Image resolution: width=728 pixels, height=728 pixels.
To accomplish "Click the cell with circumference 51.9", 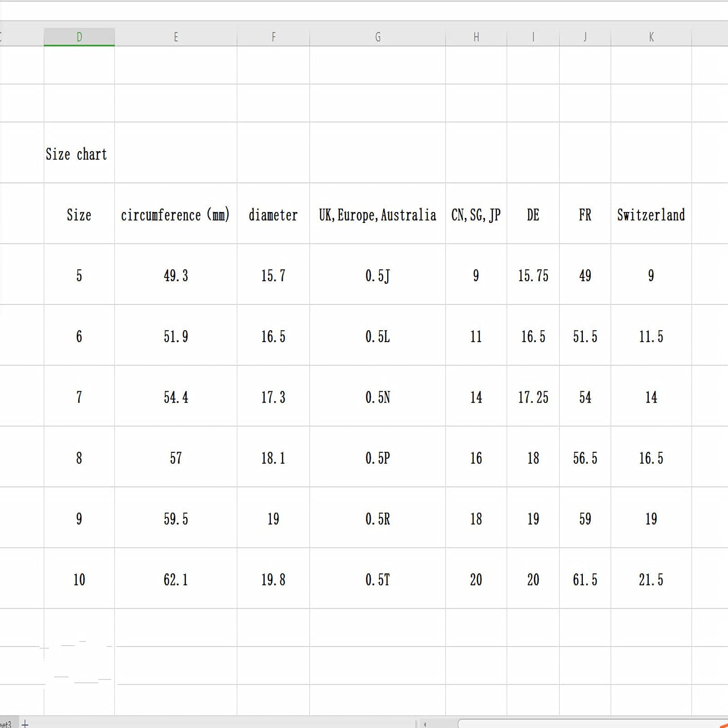I will [176, 335].
